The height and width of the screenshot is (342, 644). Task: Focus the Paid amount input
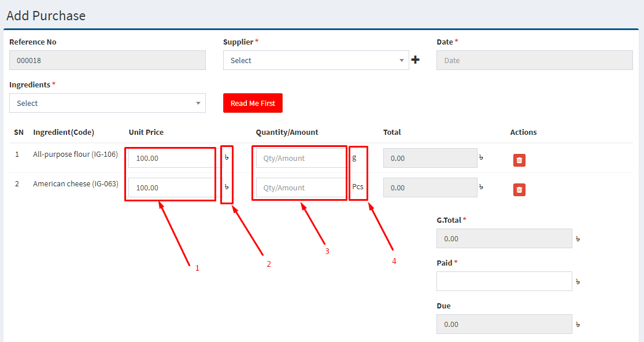(x=504, y=281)
